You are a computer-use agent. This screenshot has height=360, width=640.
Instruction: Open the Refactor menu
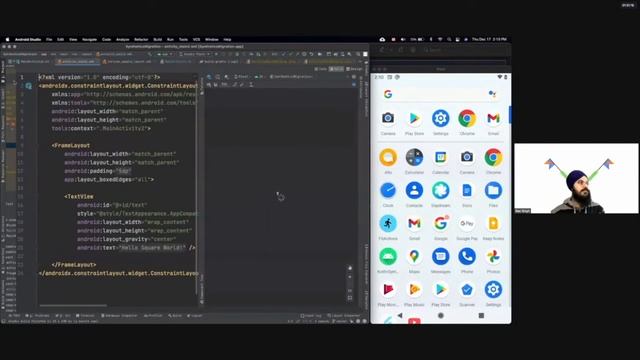(141, 40)
